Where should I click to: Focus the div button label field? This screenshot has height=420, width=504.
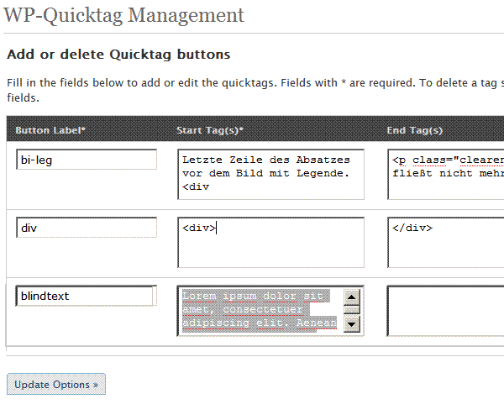87,228
